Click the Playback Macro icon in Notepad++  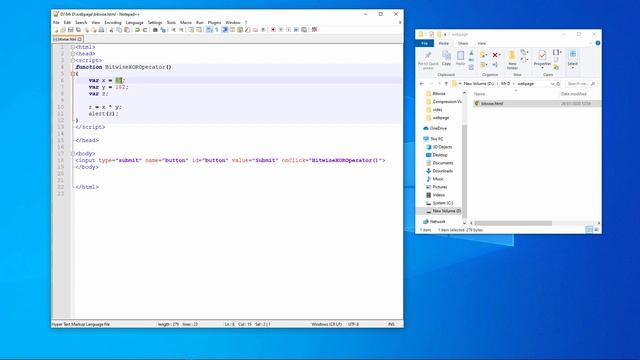[289, 30]
